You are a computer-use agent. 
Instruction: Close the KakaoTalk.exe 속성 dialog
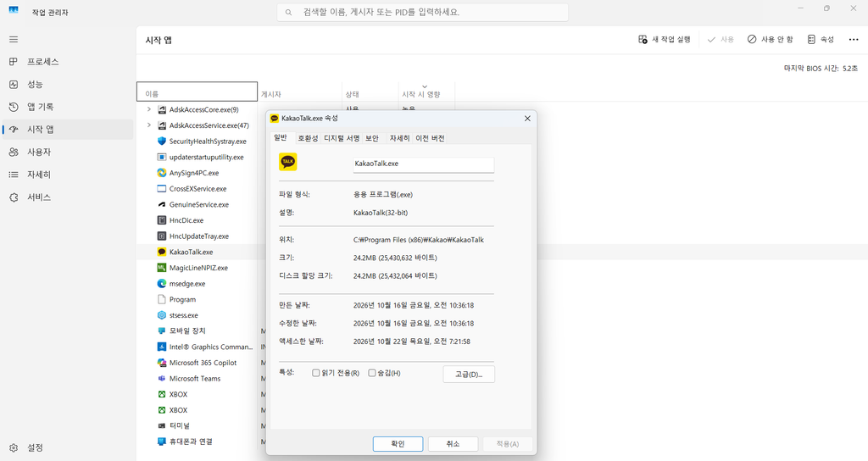(527, 119)
